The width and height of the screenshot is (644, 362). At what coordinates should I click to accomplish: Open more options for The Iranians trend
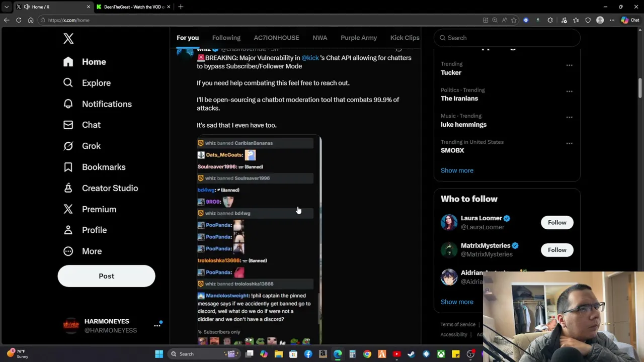pyautogui.click(x=569, y=92)
